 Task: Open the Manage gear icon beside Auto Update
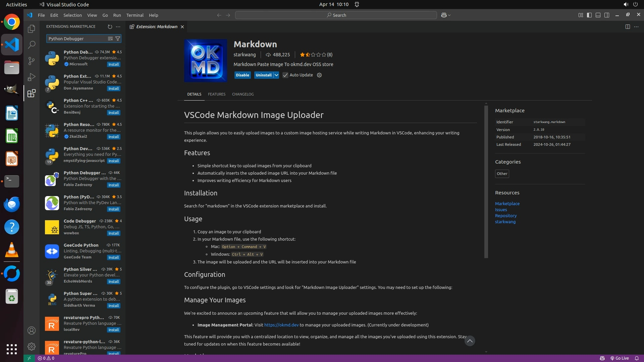click(x=319, y=75)
